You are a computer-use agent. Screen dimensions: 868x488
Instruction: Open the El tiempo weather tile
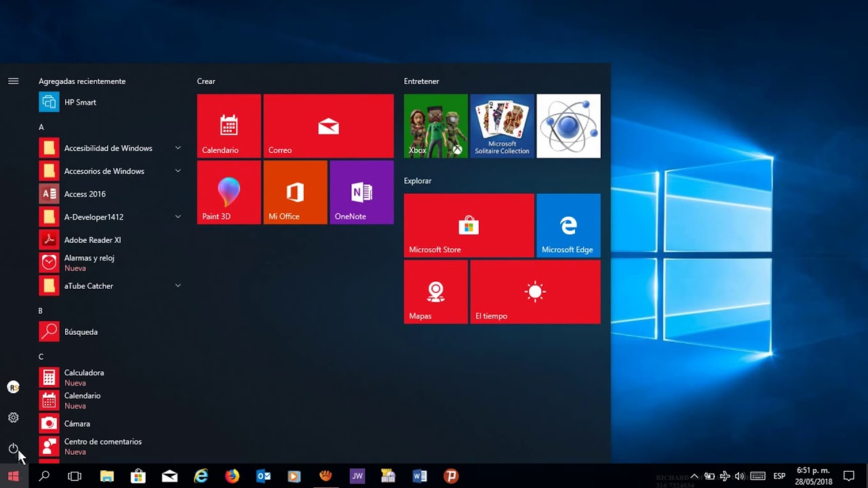[535, 292]
